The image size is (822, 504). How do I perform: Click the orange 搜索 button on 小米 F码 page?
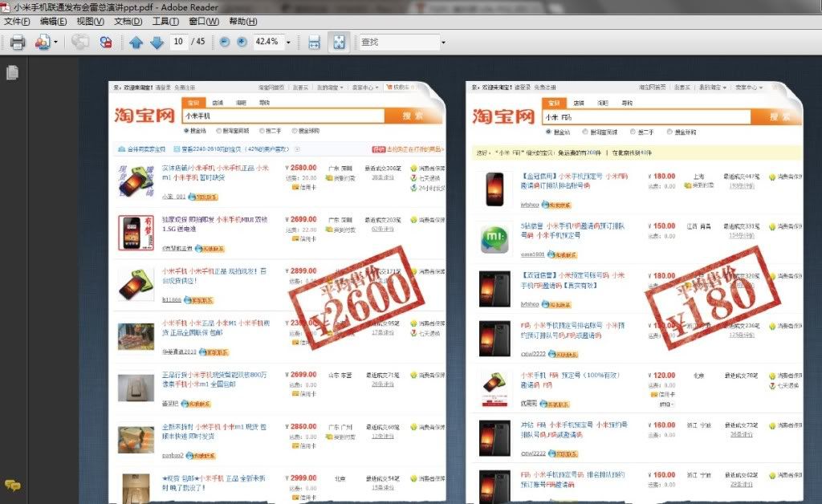(x=777, y=117)
